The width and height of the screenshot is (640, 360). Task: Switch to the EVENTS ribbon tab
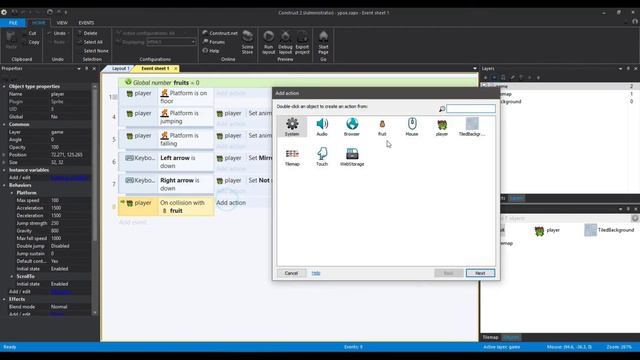pyautogui.click(x=86, y=23)
